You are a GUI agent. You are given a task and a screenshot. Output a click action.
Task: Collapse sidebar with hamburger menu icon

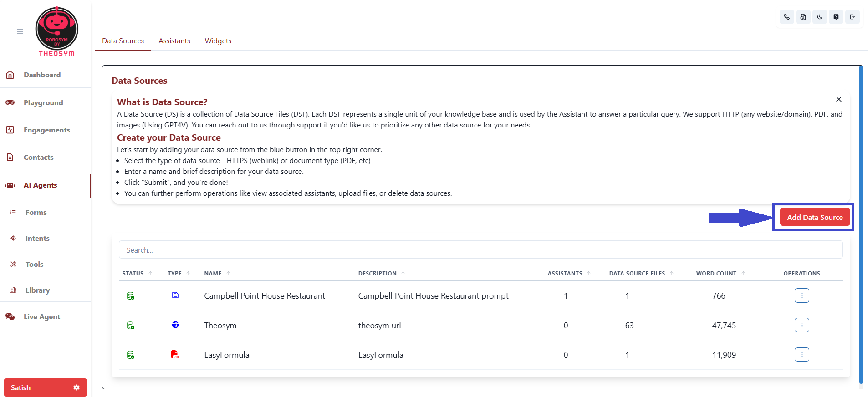tap(20, 31)
